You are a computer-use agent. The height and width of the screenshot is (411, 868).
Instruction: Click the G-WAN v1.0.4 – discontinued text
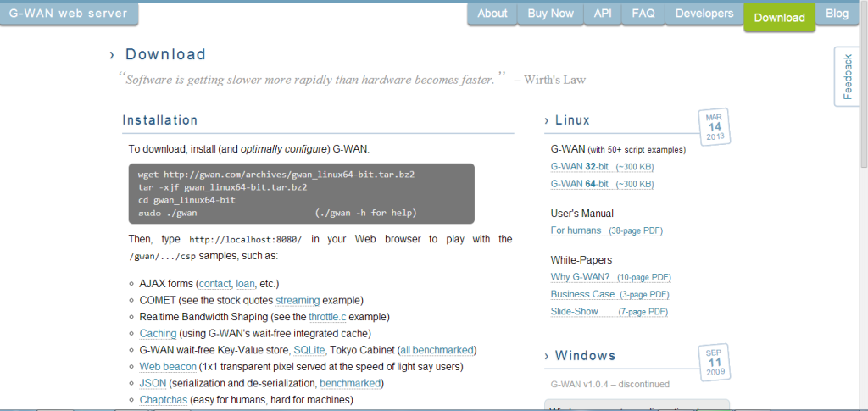click(610, 384)
